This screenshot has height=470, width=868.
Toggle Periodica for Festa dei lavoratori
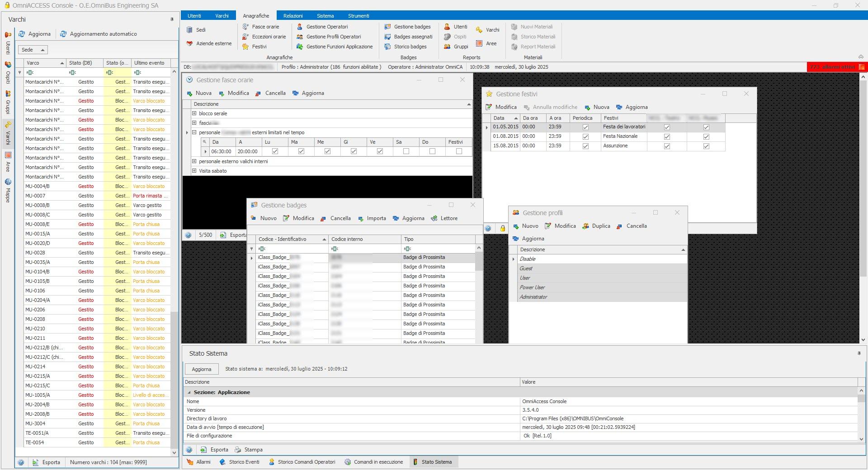coord(585,127)
